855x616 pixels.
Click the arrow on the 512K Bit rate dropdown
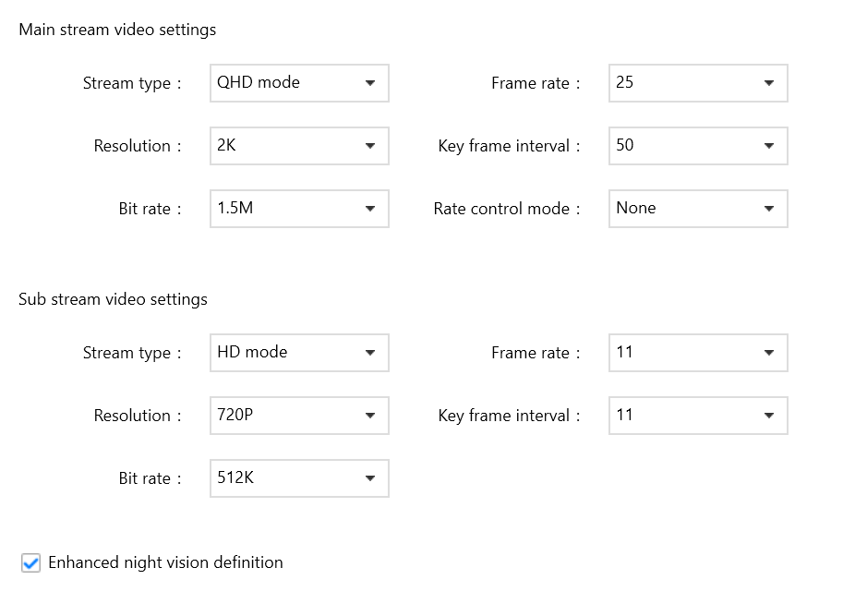(372, 478)
